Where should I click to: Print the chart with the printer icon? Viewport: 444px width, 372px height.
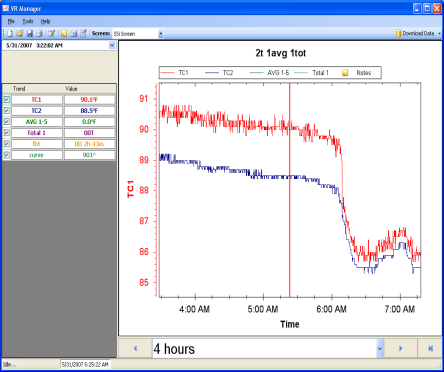pyautogui.click(x=39, y=33)
